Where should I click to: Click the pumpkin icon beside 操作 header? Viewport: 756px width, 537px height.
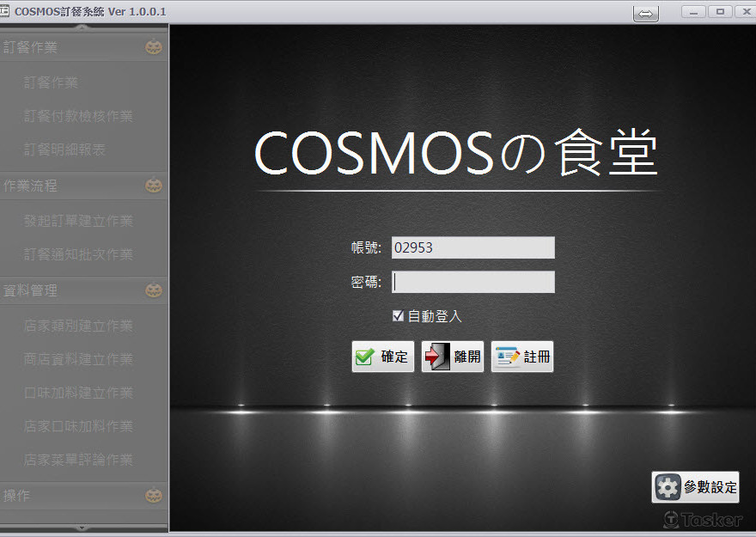[x=154, y=496]
